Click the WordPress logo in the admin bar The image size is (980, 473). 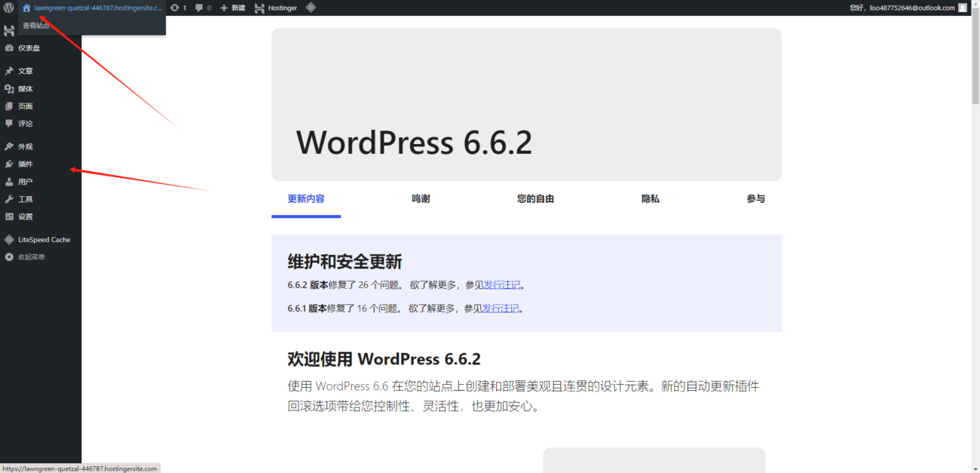pyautogui.click(x=8, y=8)
